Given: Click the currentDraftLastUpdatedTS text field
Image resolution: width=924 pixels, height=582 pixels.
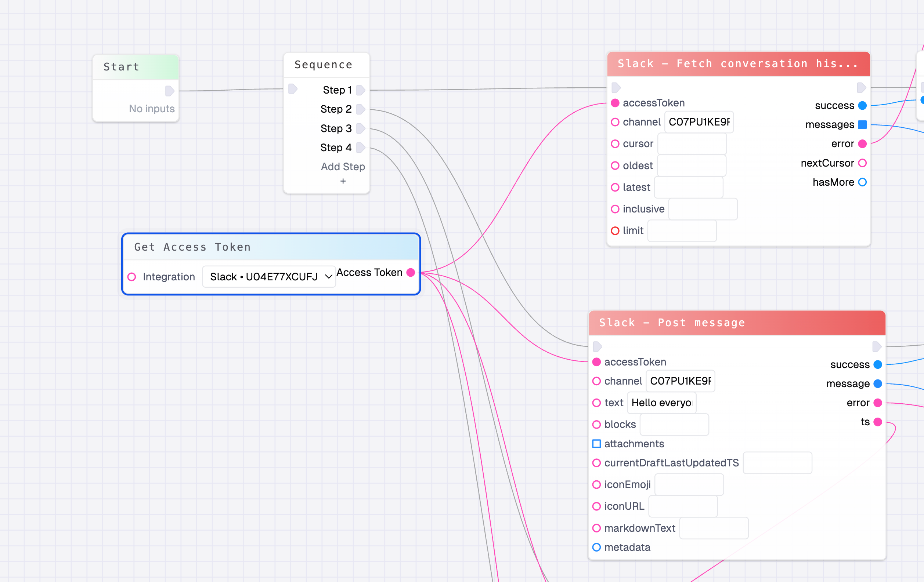Looking at the screenshot, I should (777, 463).
